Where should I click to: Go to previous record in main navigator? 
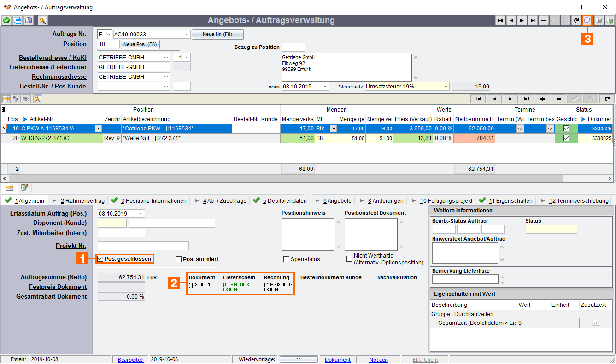click(x=511, y=20)
